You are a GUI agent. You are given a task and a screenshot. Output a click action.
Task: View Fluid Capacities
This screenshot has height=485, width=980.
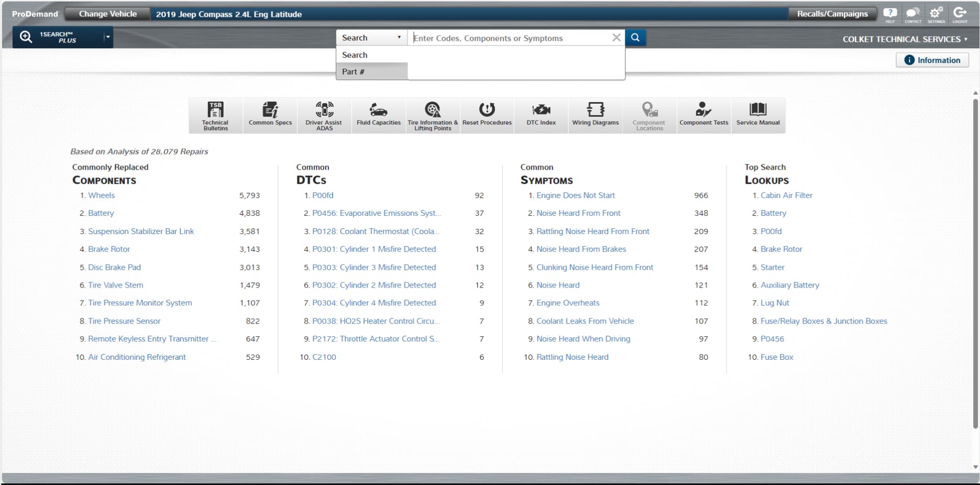point(378,115)
